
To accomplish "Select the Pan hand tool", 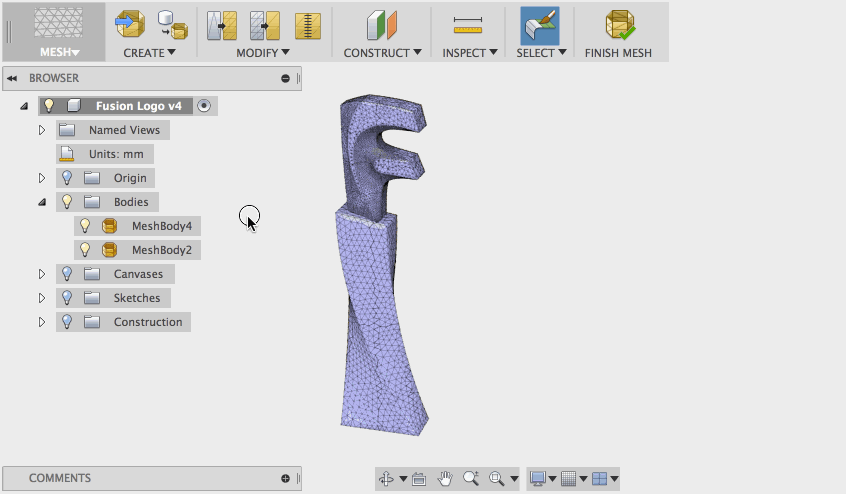I will 445,478.
